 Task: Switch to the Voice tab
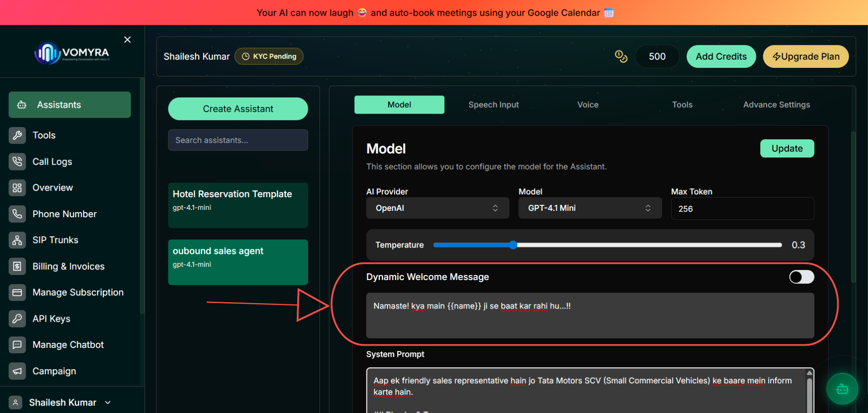(588, 104)
